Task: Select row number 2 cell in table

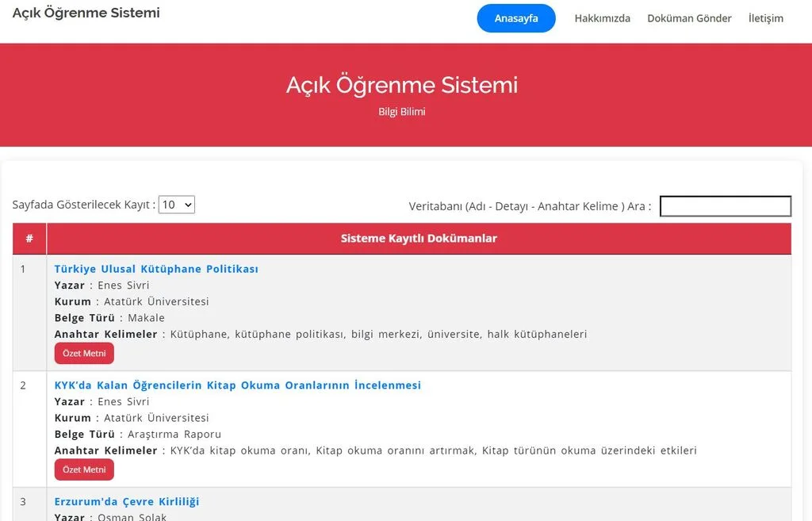Action: click(x=23, y=385)
